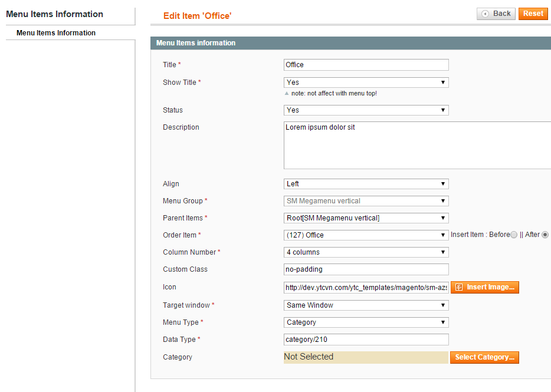The image size is (551, 392).
Task: Open the Parent Items dropdown
Action: pyautogui.click(x=366, y=218)
